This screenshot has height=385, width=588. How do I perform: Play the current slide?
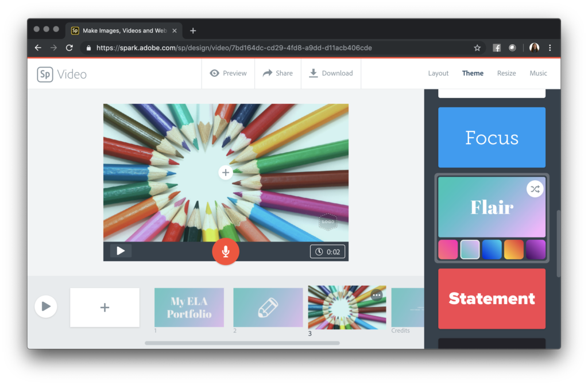coord(121,251)
